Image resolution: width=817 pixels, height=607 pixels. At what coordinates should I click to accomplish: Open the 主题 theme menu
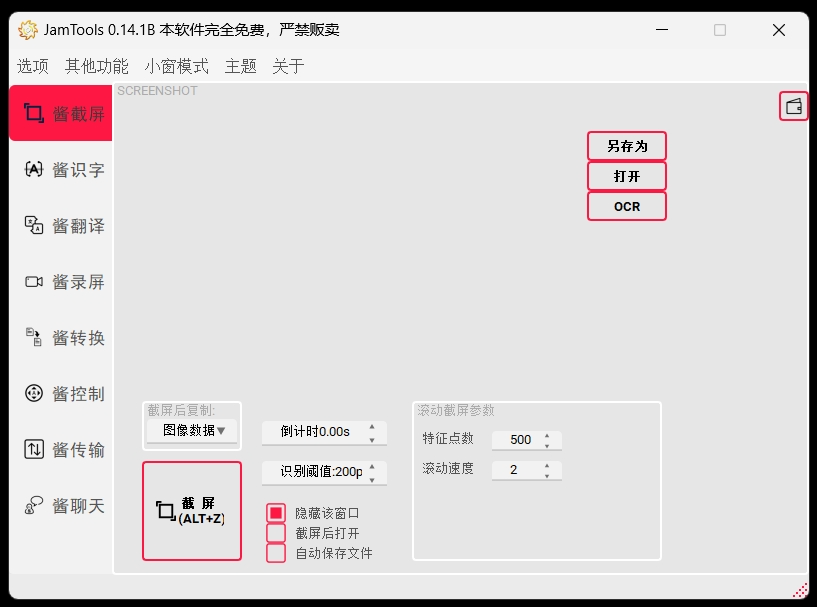click(241, 66)
